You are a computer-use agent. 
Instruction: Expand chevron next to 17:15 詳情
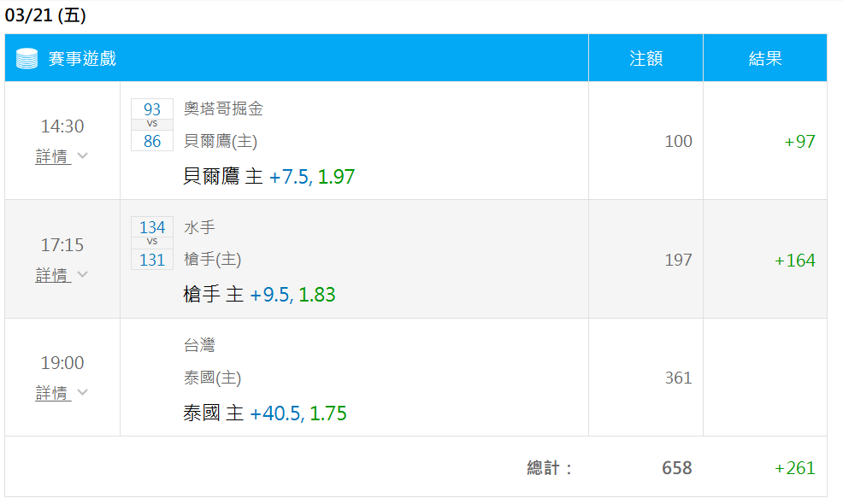82,274
